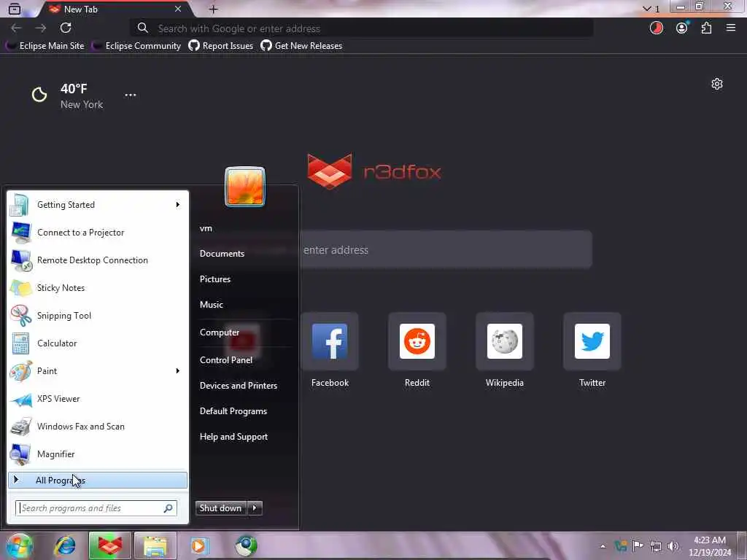Open weather widget options menu

(x=131, y=95)
